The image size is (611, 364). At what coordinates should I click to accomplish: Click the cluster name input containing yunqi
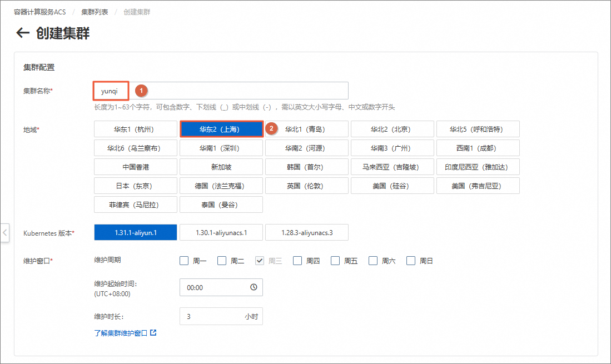pos(221,91)
